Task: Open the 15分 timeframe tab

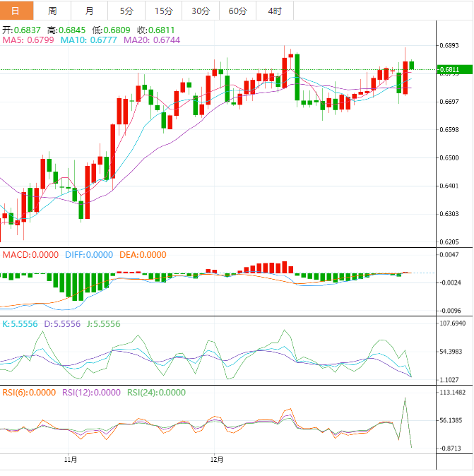Action: pos(163,11)
